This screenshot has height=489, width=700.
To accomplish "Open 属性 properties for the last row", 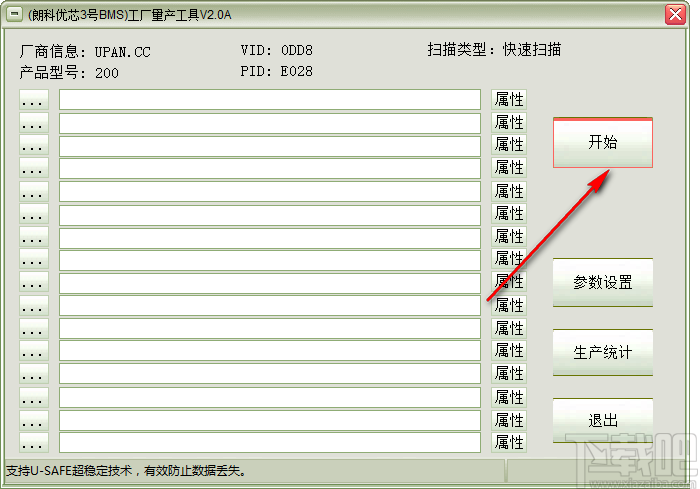I will tap(509, 442).
